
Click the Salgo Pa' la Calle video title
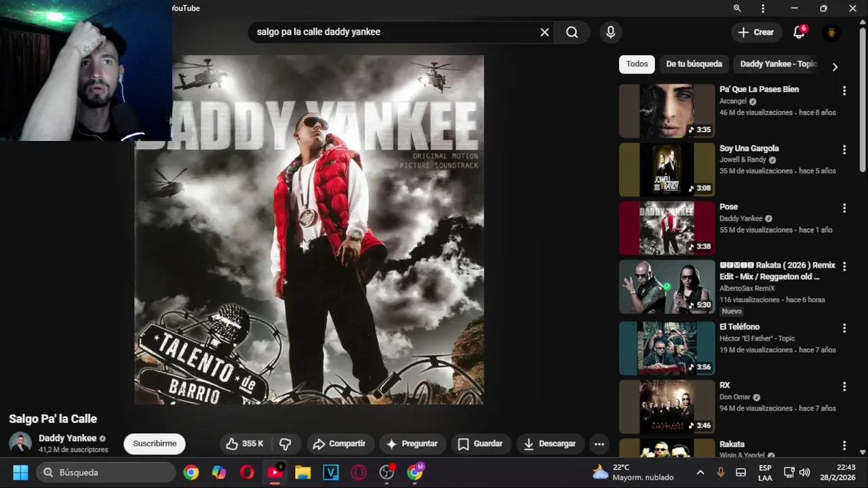click(53, 419)
